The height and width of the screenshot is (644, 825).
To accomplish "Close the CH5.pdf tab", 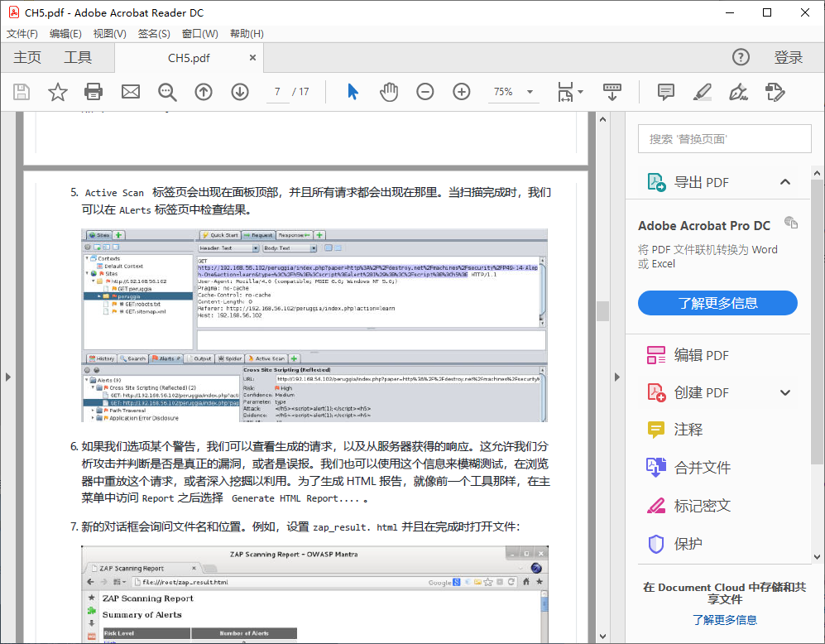I will (x=252, y=57).
